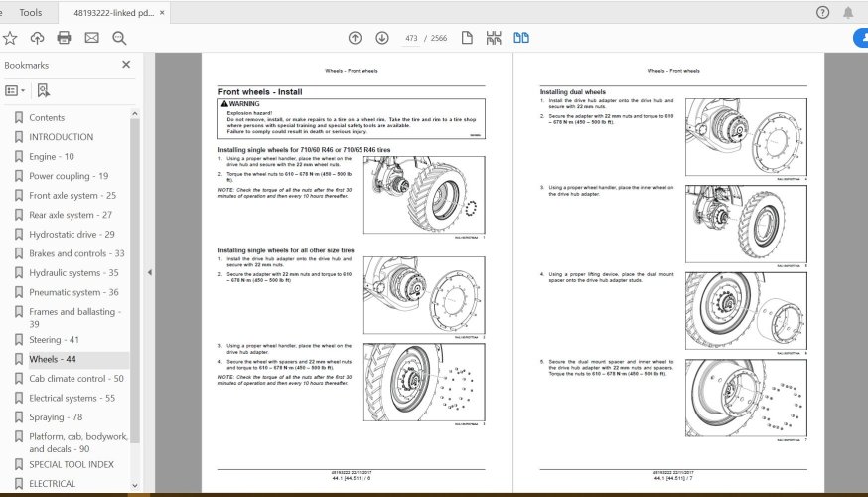Open the Electrical systems - 55 bookmark

[x=72, y=398]
